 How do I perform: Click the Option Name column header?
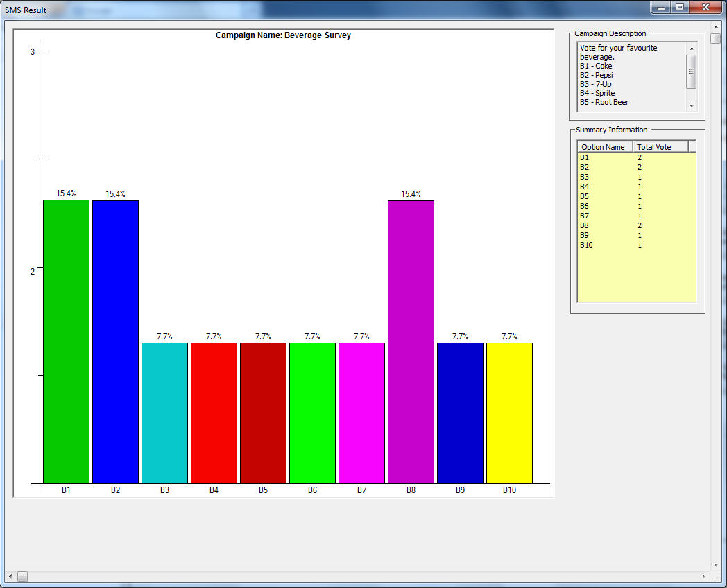[605, 147]
